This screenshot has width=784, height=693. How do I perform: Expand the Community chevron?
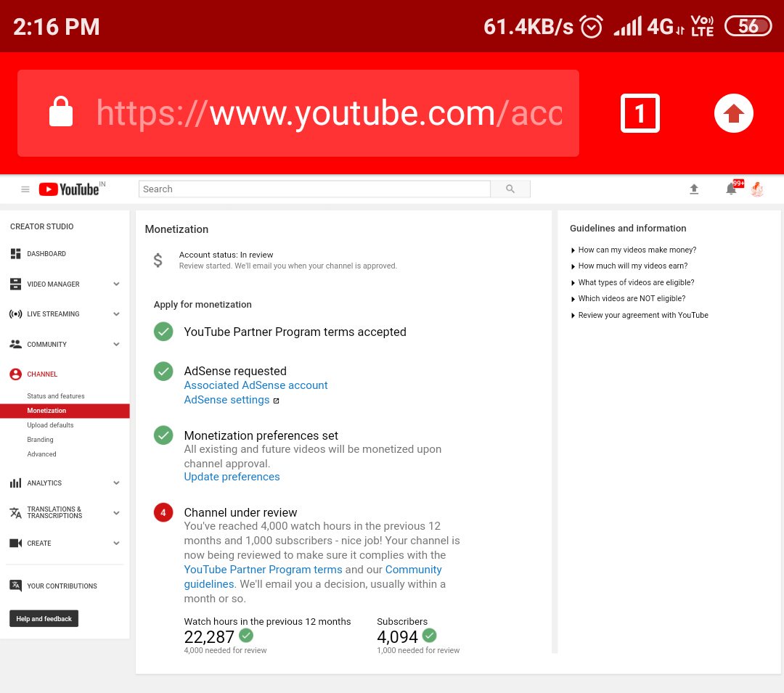tap(116, 344)
